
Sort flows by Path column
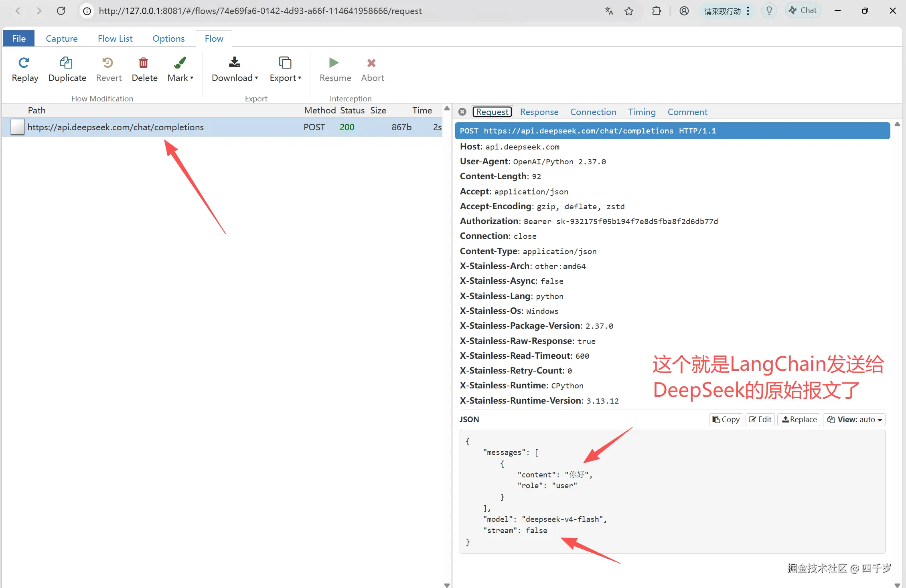pyautogui.click(x=36, y=110)
